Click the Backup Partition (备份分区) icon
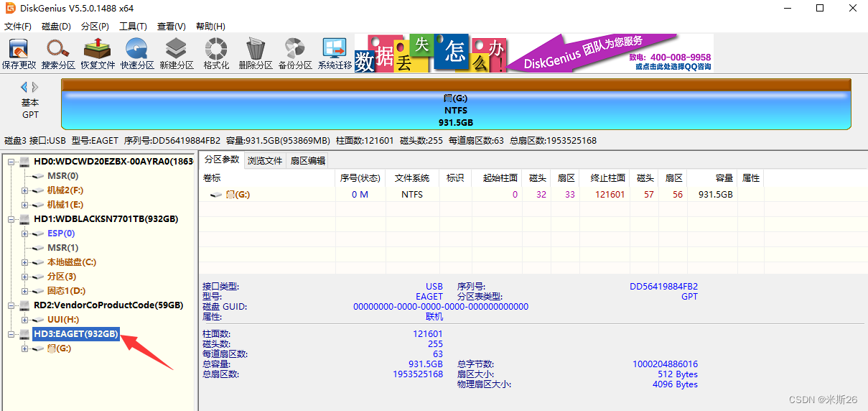Image resolution: width=868 pixels, height=411 pixels. pos(295,54)
